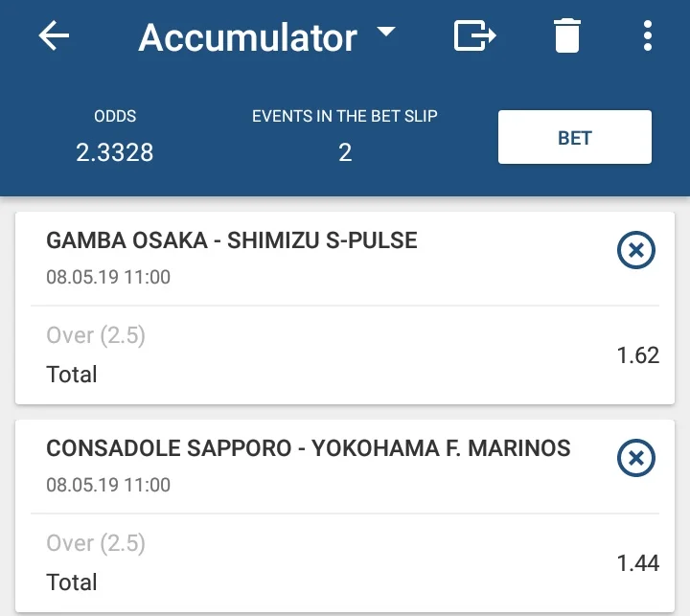Tap the Total label in Consadole Sapporo card
This screenshot has height=616, width=690.
coord(72,582)
